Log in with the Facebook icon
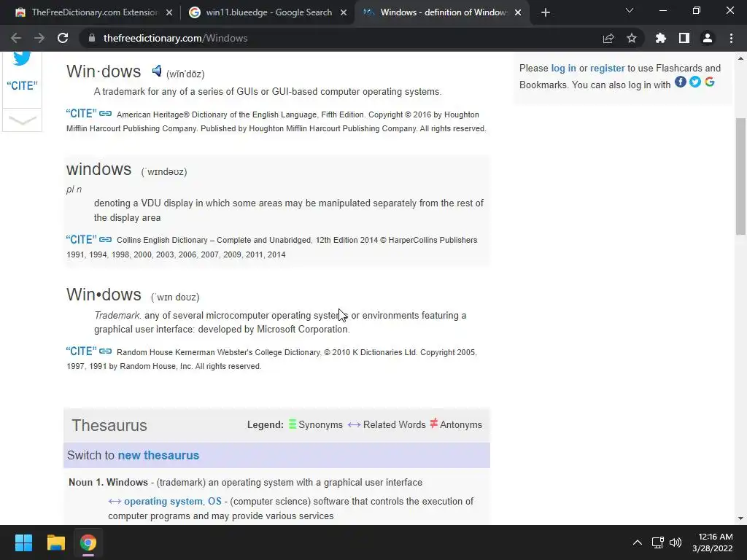The width and height of the screenshot is (747, 560). tap(681, 82)
